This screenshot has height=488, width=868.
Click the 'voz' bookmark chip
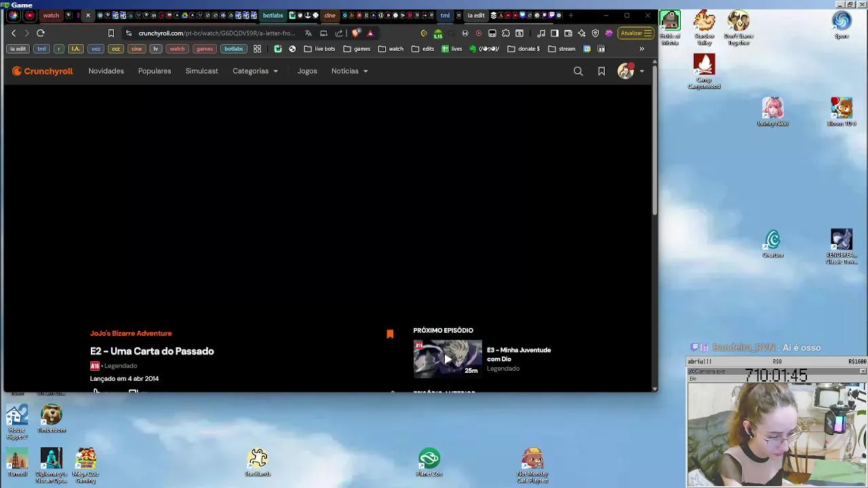click(x=96, y=49)
